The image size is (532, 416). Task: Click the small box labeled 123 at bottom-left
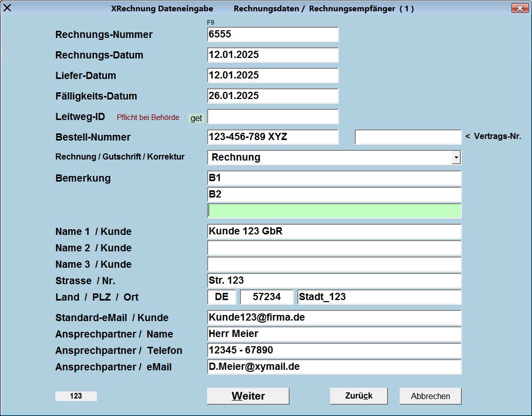point(76,396)
